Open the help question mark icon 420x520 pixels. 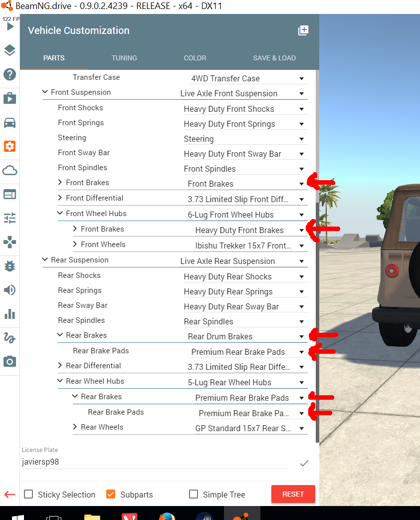point(9,74)
